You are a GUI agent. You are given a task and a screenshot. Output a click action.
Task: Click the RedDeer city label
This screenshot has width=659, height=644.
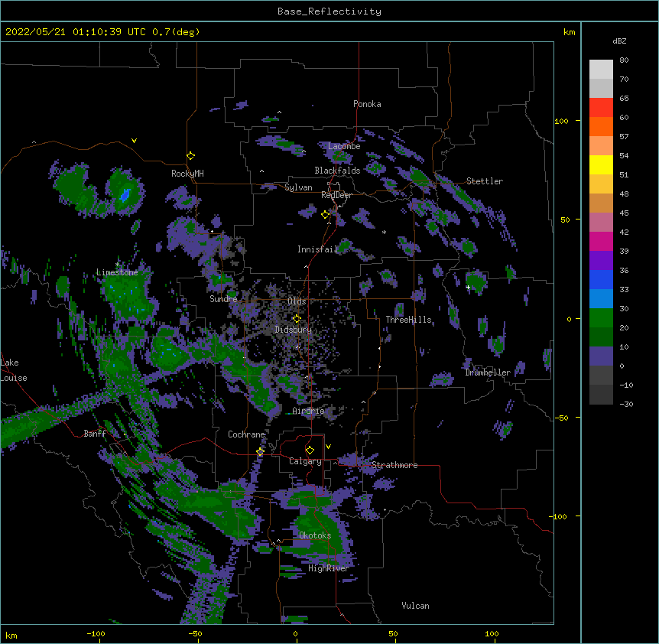pyautogui.click(x=336, y=195)
